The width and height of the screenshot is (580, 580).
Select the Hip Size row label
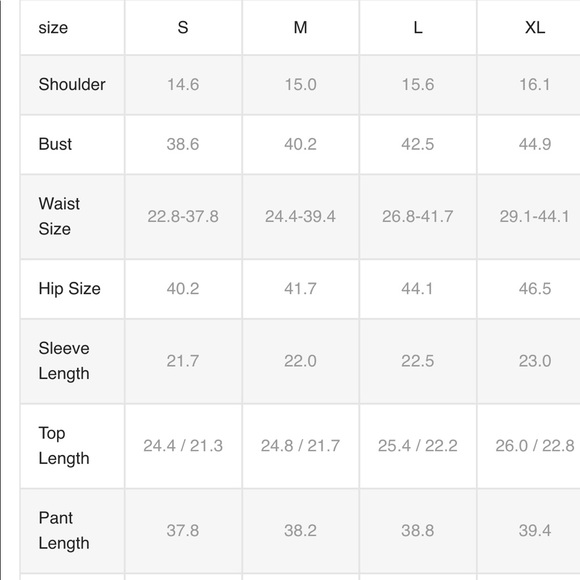click(x=70, y=289)
